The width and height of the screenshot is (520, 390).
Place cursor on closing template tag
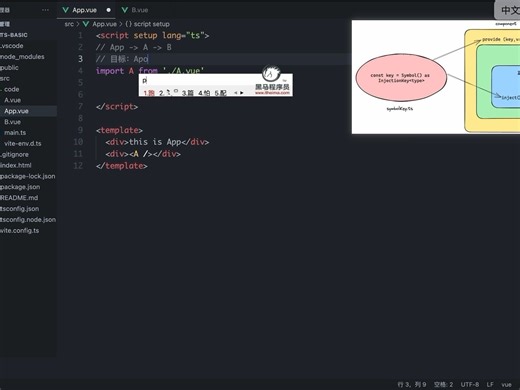pos(122,166)
